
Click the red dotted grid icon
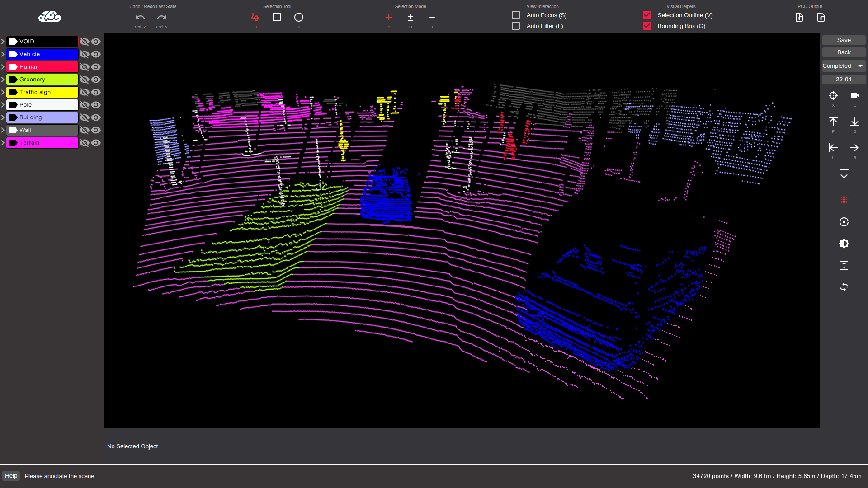point(844,200)
